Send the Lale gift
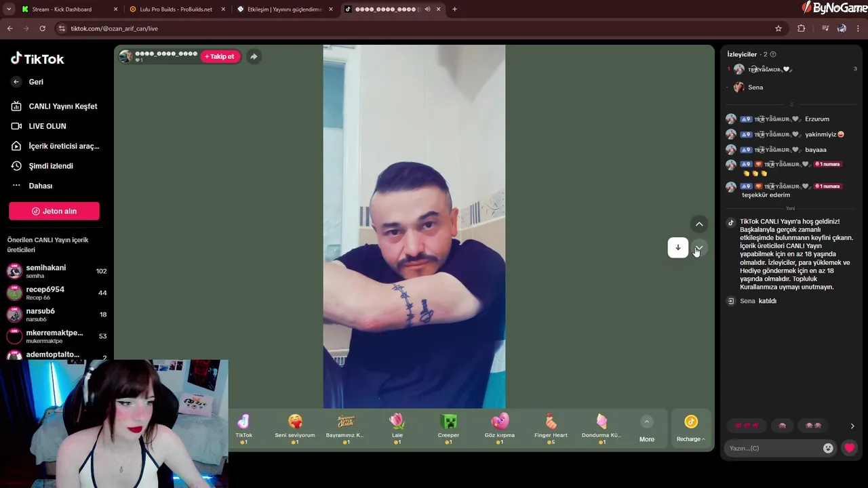 tap(397, 429)
